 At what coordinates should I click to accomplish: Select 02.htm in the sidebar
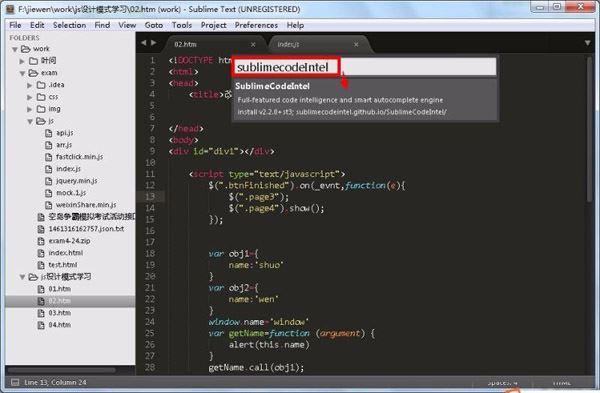click(x=59, y=301)
